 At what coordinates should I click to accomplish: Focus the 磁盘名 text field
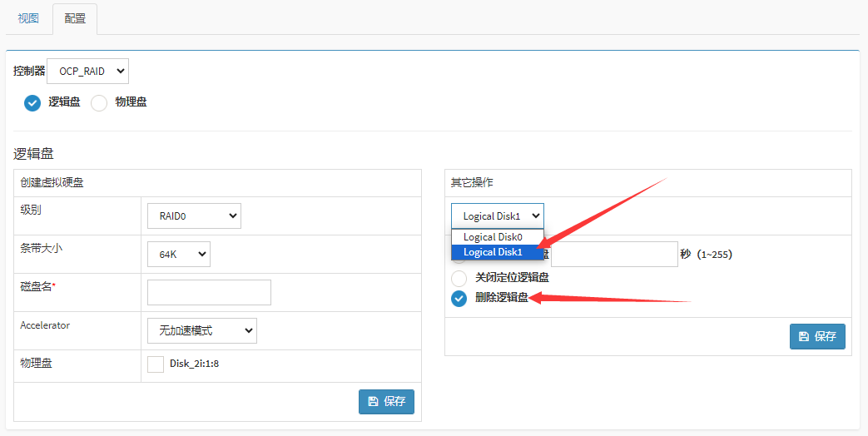pyautogui.click(x=209, y=293)
